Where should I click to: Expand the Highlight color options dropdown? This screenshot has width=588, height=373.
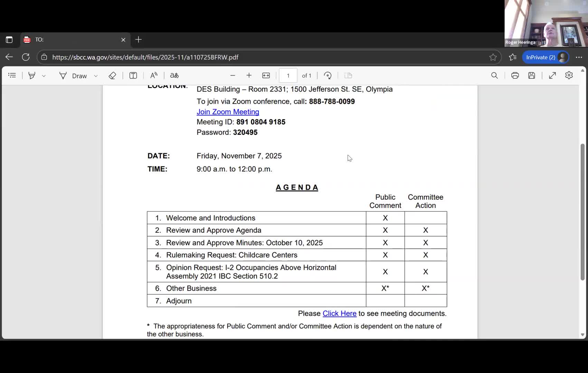click(44, 76)
